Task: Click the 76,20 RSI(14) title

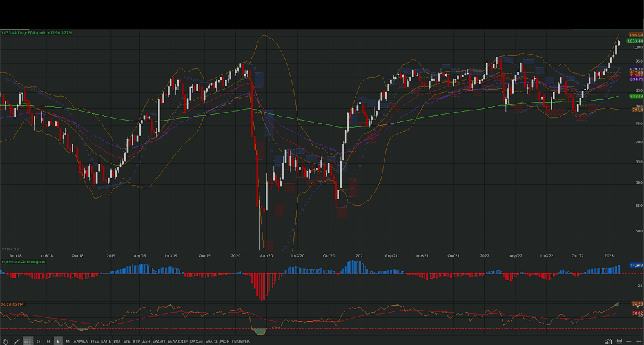Action: point(13,304)
